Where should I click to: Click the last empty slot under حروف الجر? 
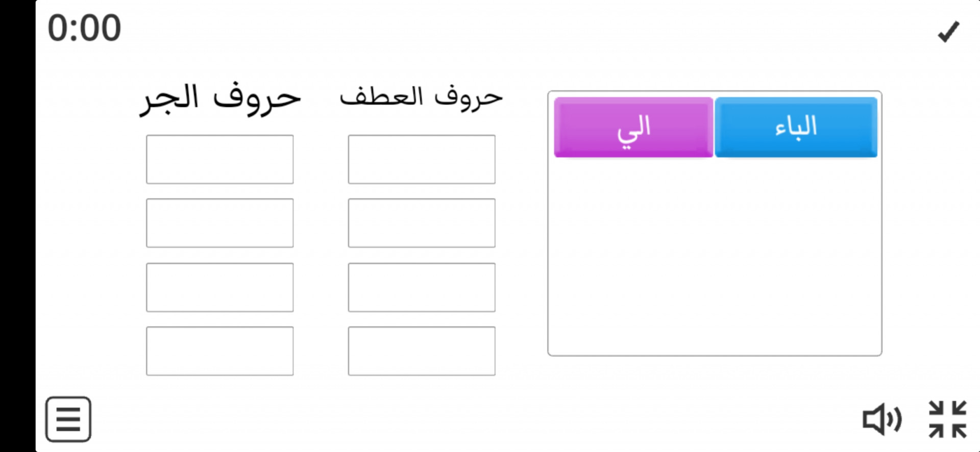[x=220, y=351]
